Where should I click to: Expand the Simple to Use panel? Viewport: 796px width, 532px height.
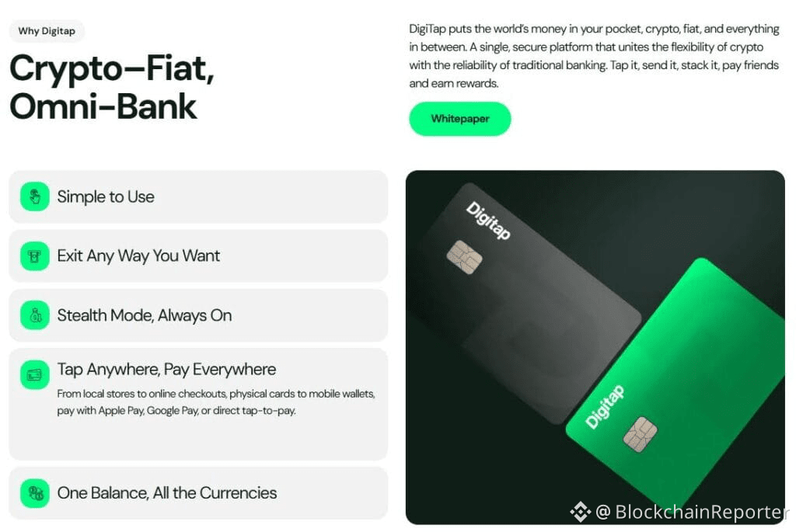198,196
